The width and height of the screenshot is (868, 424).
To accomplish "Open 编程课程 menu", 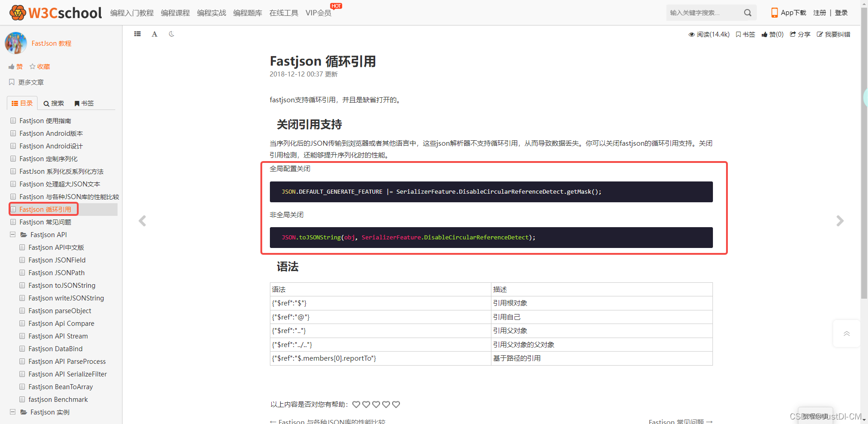I will [175, 13].
